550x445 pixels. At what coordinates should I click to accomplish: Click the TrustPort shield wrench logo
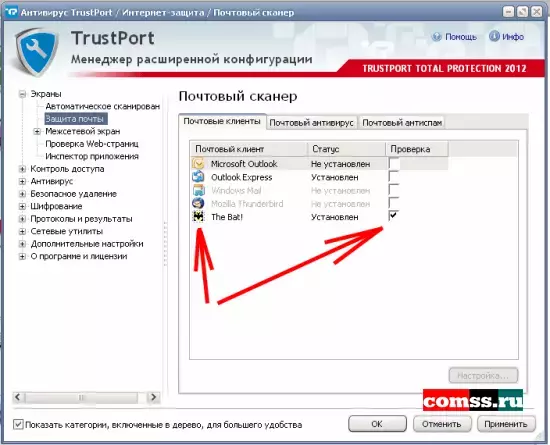point(37,52)
